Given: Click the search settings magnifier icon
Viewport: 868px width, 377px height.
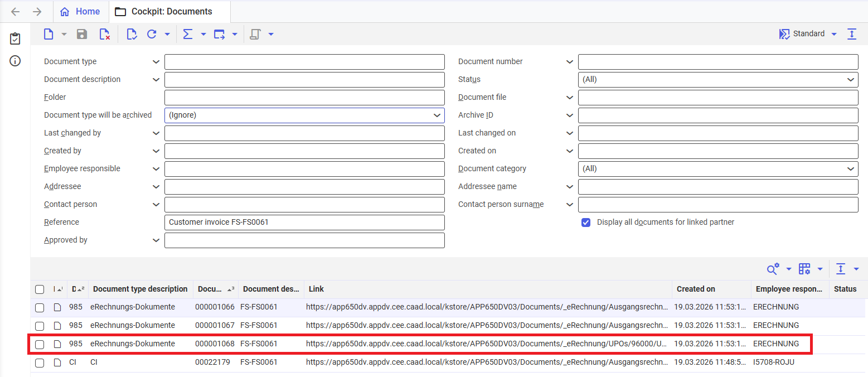Looking at the screenshot, I should [x=773, y=269].
